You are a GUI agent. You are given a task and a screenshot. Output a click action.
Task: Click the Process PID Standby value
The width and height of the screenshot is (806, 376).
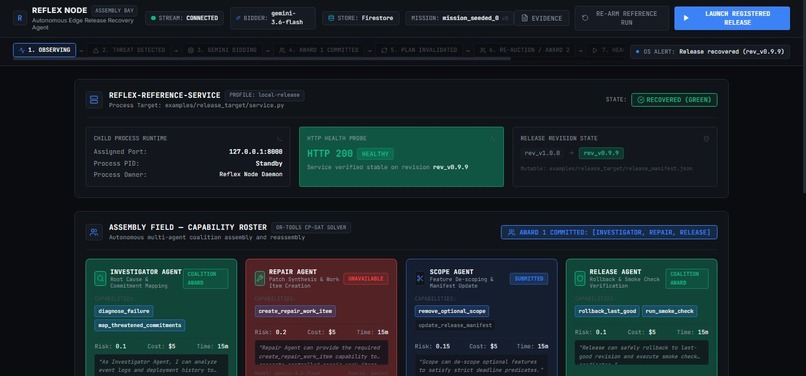pyautogui.click(x=269, y=163)
